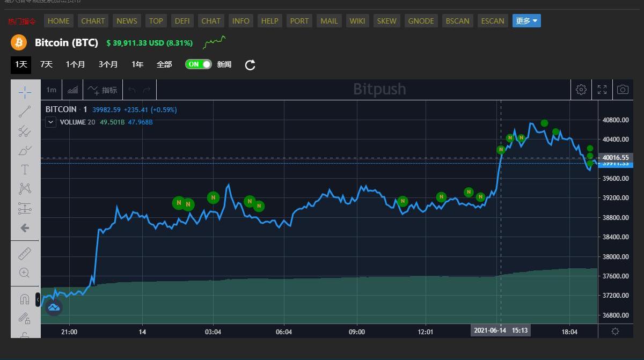Select the 1个月 time range tab
The image size is (644, 360).
click(x=75, y=64)
